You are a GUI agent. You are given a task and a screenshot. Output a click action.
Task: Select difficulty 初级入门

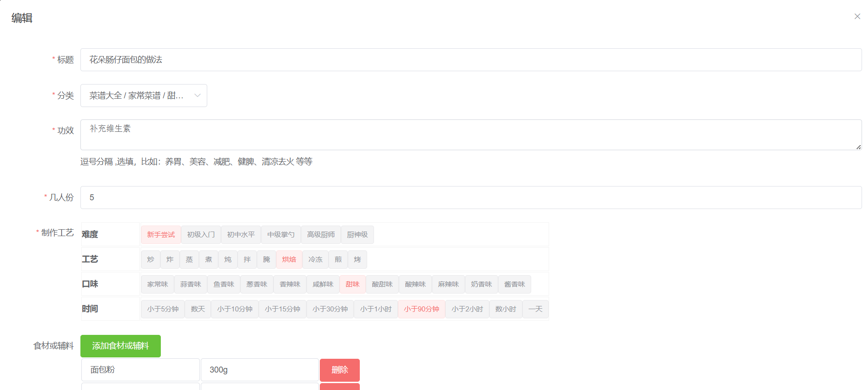[201, 235]
